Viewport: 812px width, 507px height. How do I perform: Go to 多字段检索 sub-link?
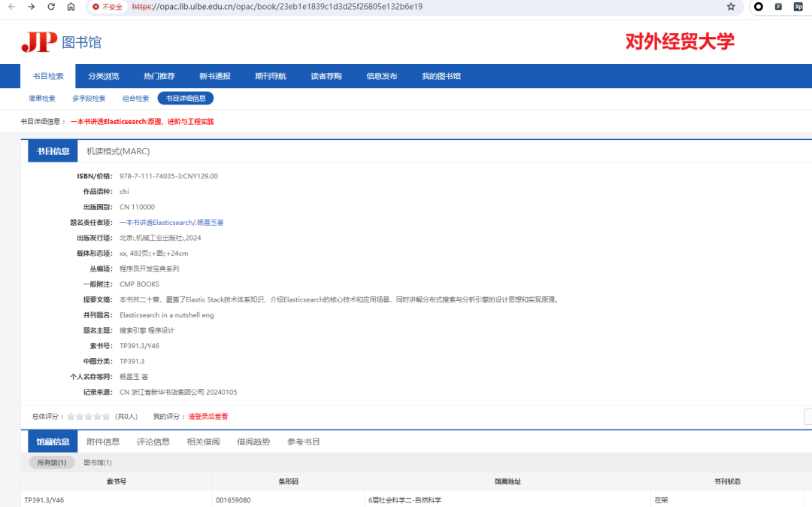[x=89, y=99]
